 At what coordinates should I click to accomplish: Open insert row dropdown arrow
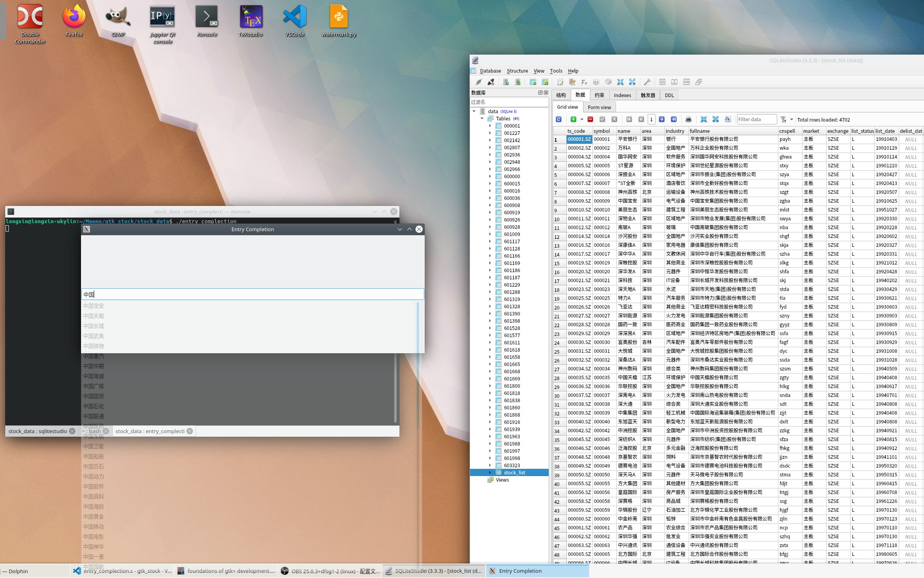pos(582,119)
